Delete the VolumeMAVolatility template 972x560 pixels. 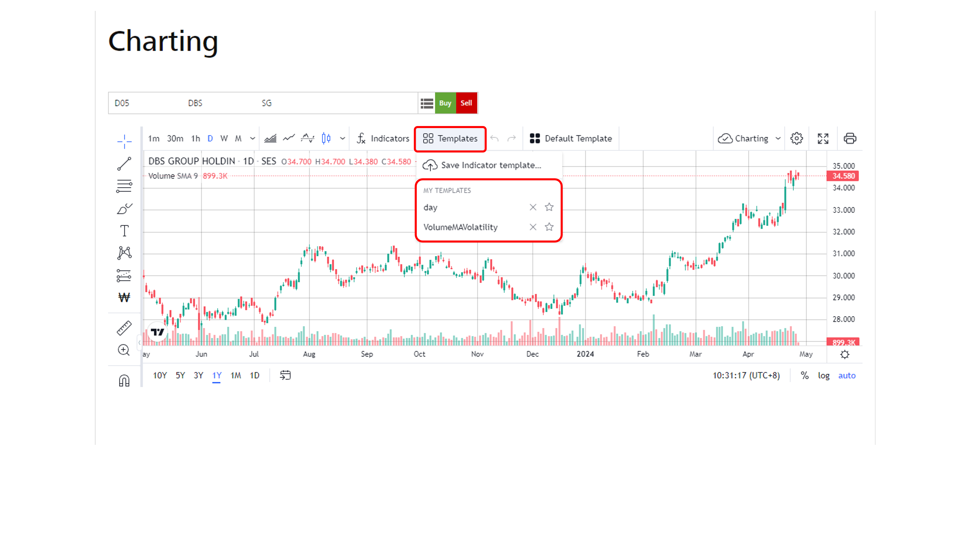coord(533,227)
